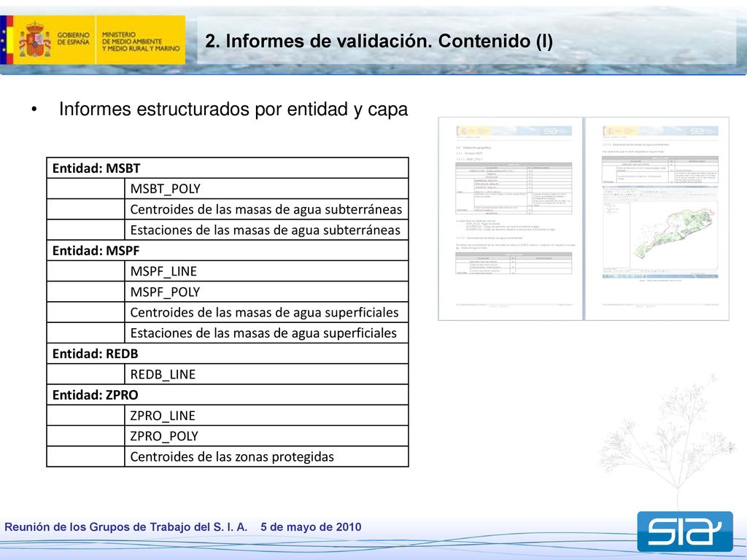Screen dimensions: 747x560
Task: Click the 'ZPRO_LINE' cell
Action: coord(267,415)
